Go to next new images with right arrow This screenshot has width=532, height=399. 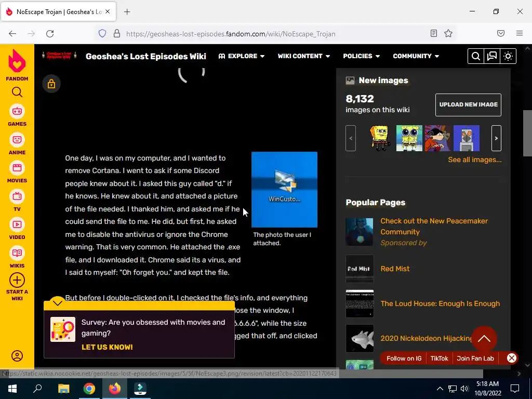click(x=496, y=138)
